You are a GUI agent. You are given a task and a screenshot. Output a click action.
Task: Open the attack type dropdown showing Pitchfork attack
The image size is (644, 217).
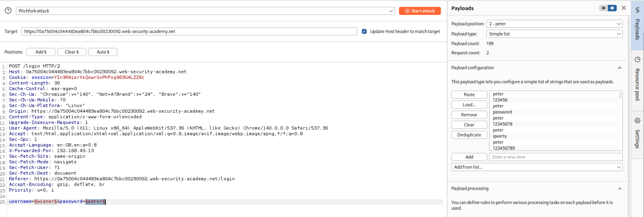(205, 11)
